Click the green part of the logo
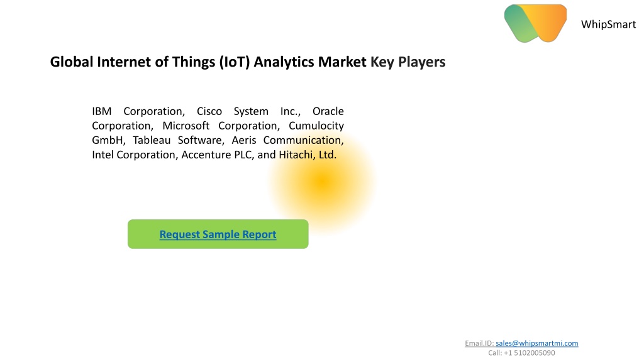Image resolution: width=644 pixels, height=362 pixels. click(x=520, y=25)
